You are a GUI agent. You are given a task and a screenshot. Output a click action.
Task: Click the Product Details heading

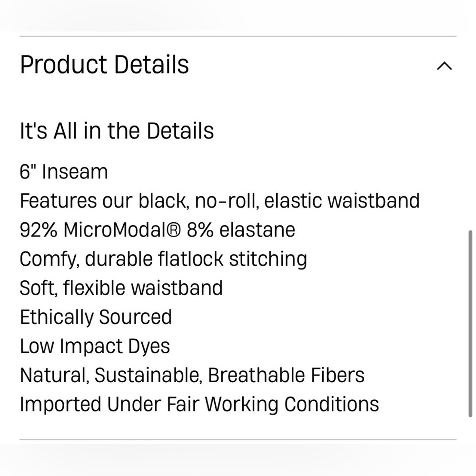coord(104,65)
